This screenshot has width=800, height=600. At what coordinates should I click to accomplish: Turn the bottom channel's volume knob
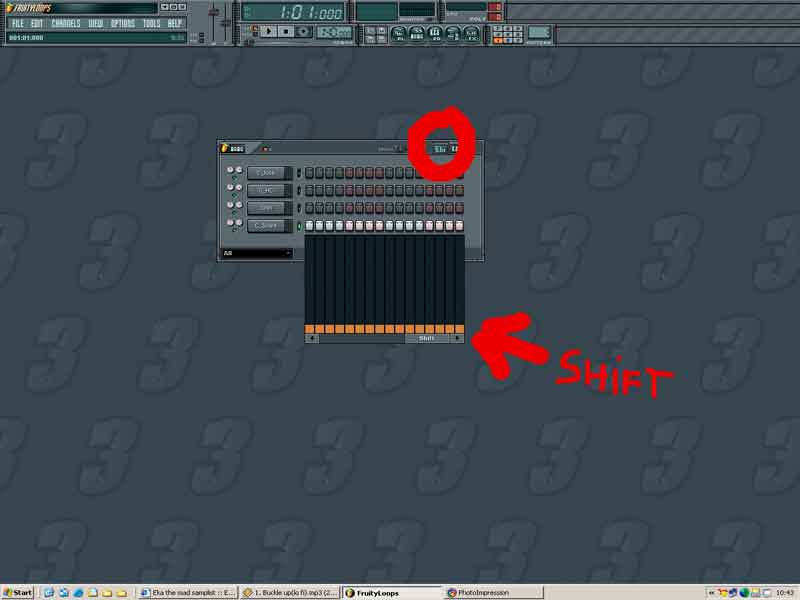pos(239,222)
